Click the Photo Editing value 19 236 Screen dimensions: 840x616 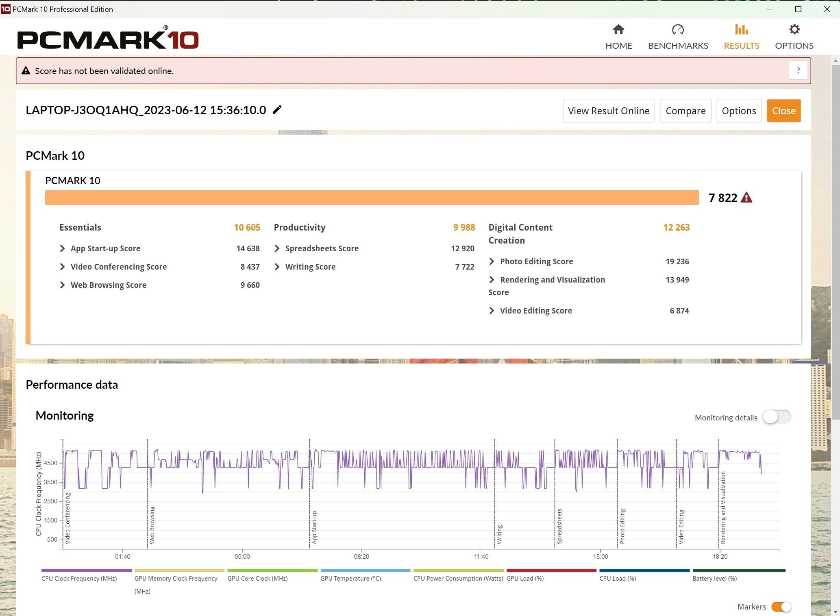(677, 261)
